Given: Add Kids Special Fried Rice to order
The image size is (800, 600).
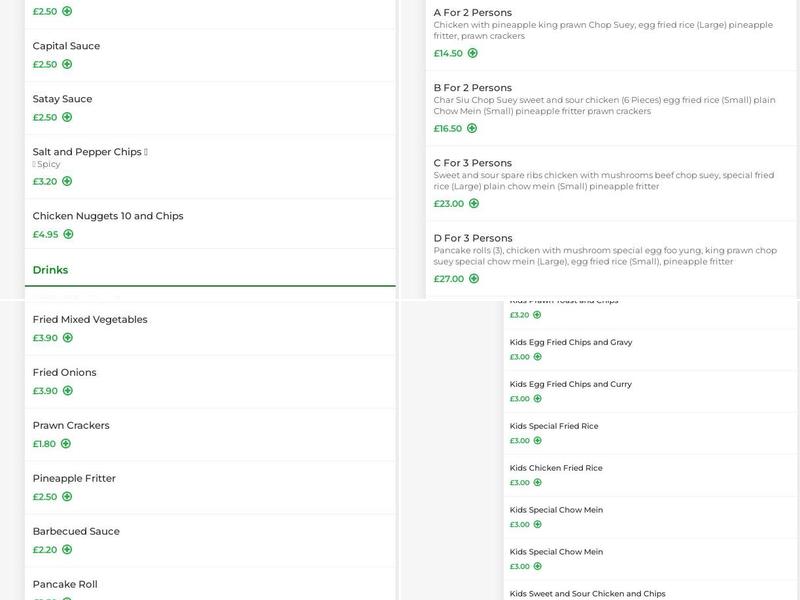Looking at the screenshot, I should pos(537,441).
